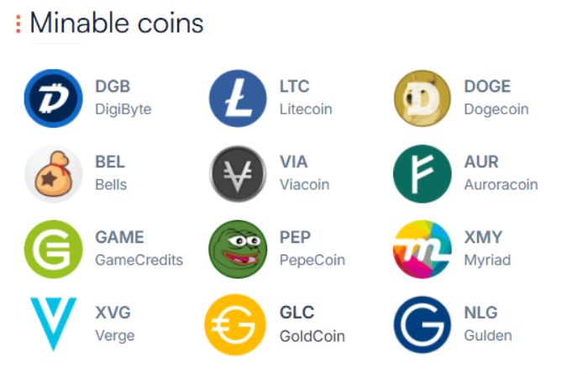
Task: Open the DGB ticker link
Action: 113,87
